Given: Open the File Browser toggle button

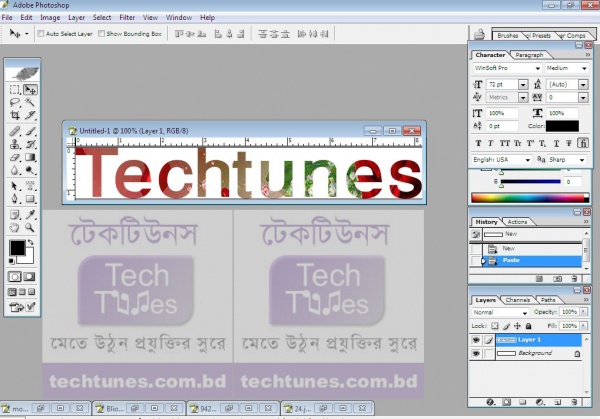Looking at the screenshot, I should pos(479,34).
